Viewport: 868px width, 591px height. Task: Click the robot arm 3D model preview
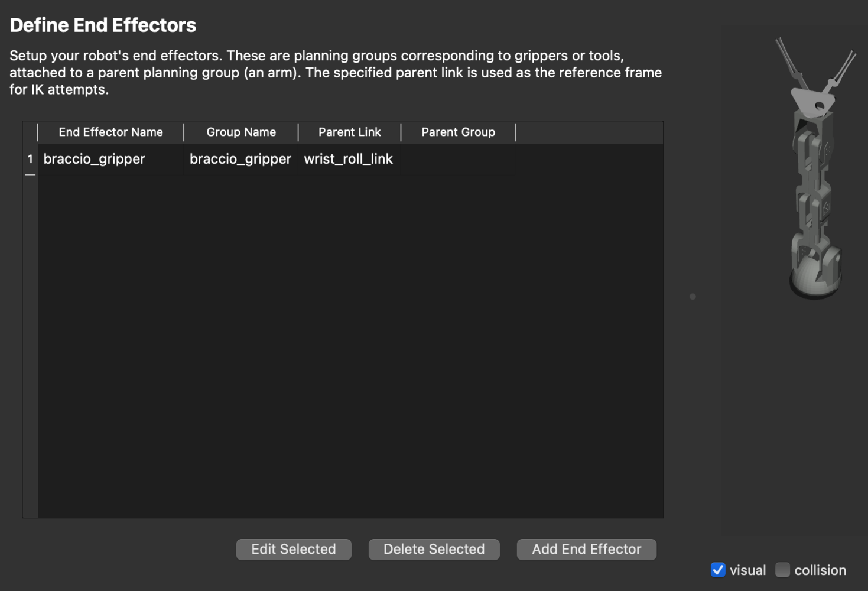click(x=816, y=168)
